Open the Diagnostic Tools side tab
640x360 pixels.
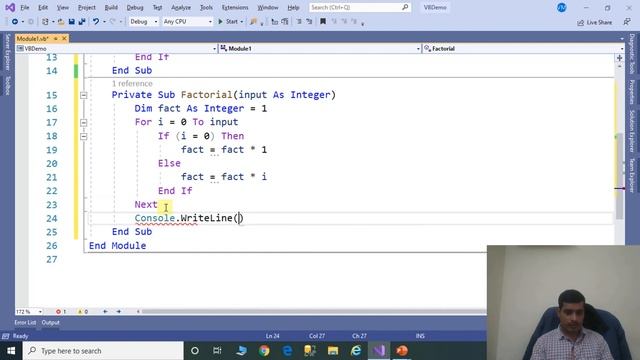632,54
